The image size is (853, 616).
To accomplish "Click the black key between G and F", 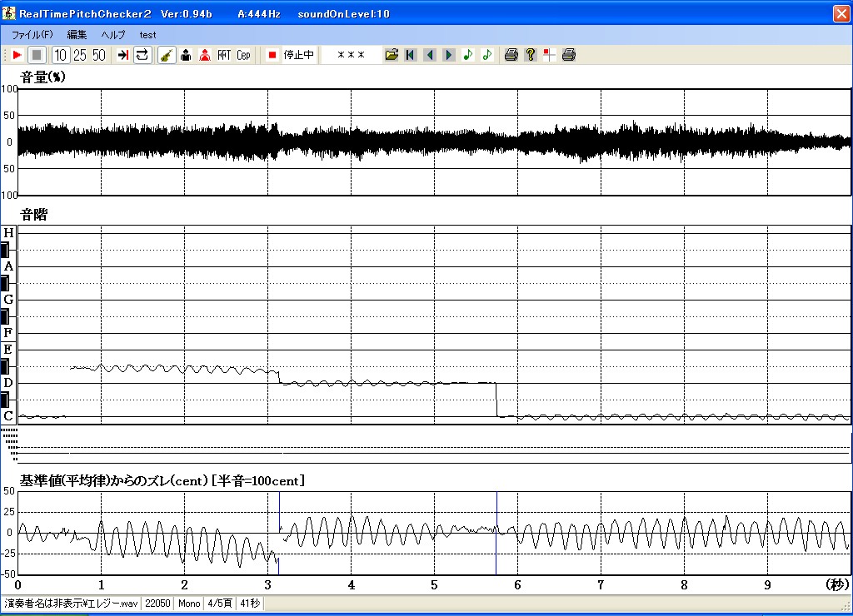I will click(x=5, y=316).
